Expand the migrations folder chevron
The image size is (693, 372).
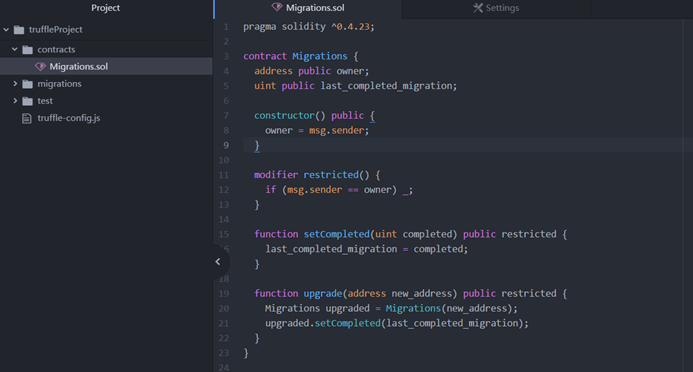(x=15, y=84)
